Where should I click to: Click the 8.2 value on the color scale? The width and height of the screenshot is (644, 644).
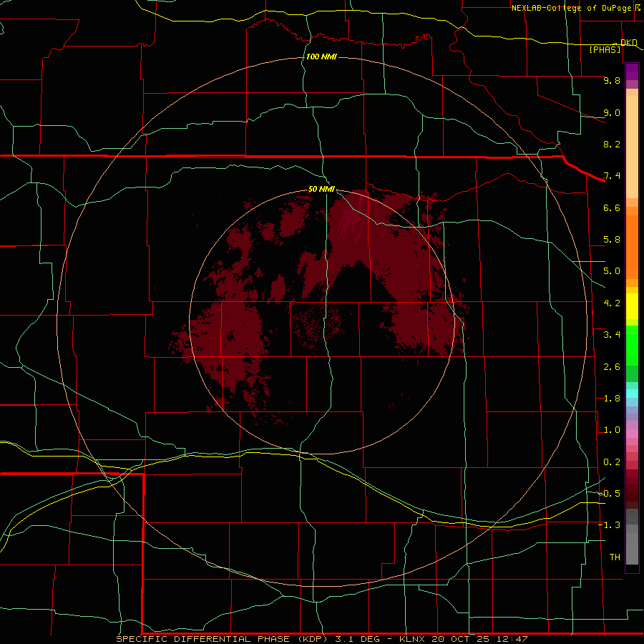point(612,144)
